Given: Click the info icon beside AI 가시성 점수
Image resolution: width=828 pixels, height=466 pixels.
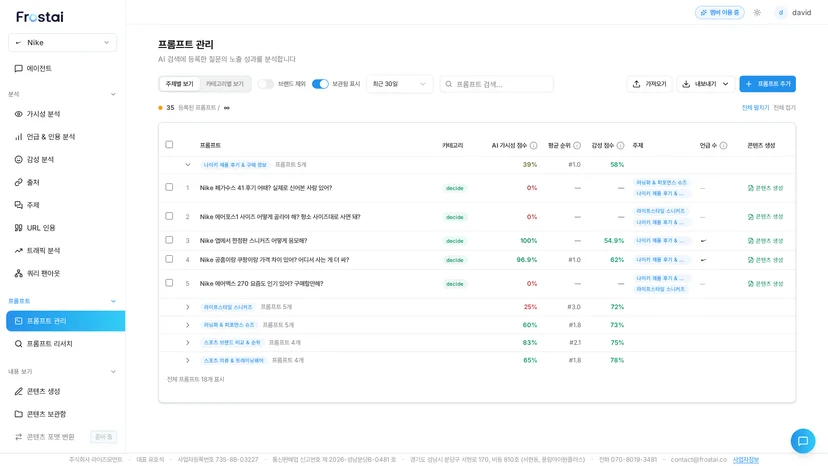Looking at the screenshot, I should (533, 145).
